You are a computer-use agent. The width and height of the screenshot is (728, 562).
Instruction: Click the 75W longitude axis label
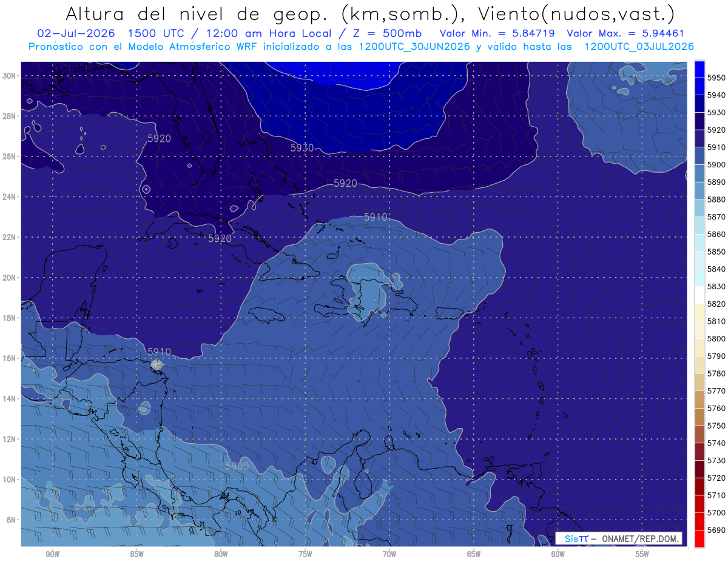coord(305,554)
